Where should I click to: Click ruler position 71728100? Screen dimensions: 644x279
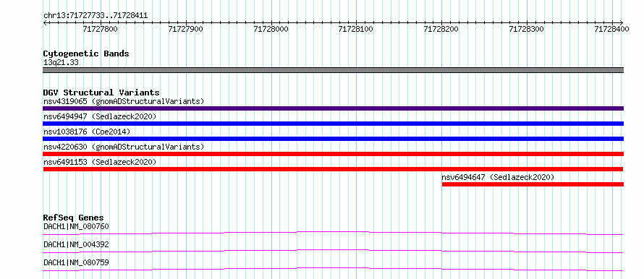tap(356, 29)
